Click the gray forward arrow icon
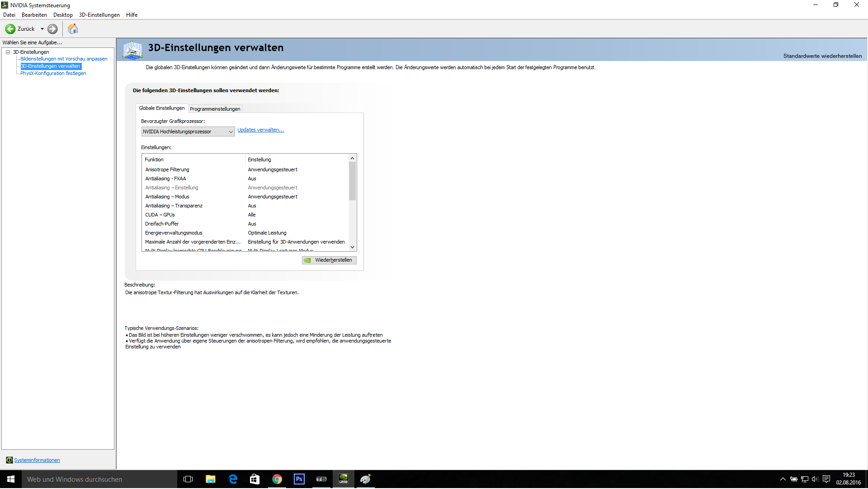Screen dimensions: 868x489 [x=52, y=29]
